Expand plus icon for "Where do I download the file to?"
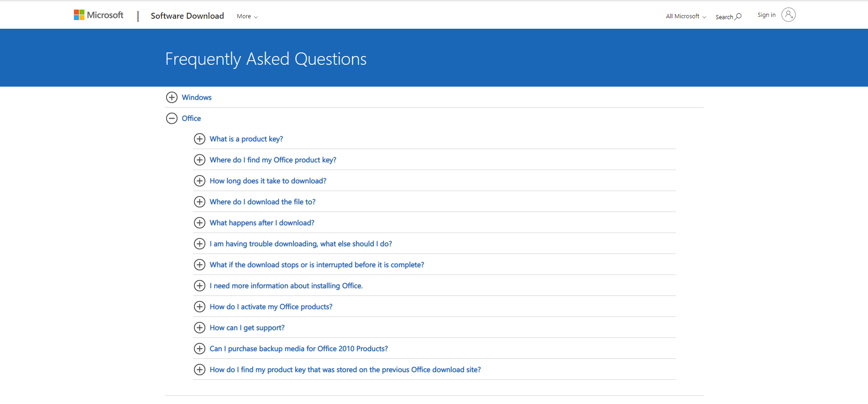 pyautogui.click(x=199, y=202)
